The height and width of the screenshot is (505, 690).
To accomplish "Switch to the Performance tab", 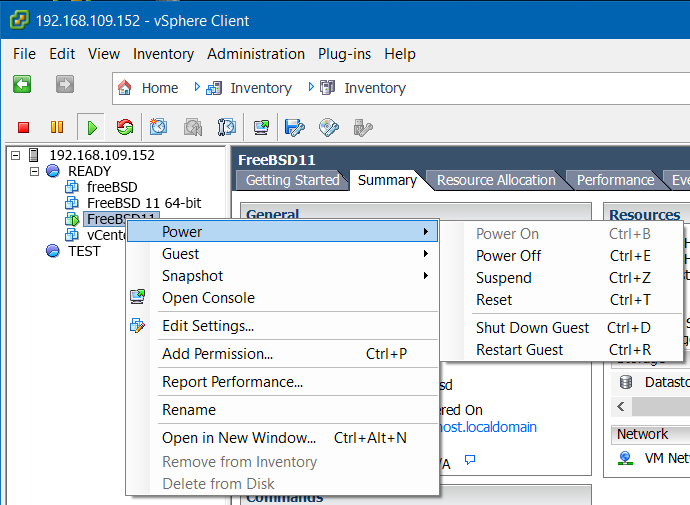I will coord(615,180).
